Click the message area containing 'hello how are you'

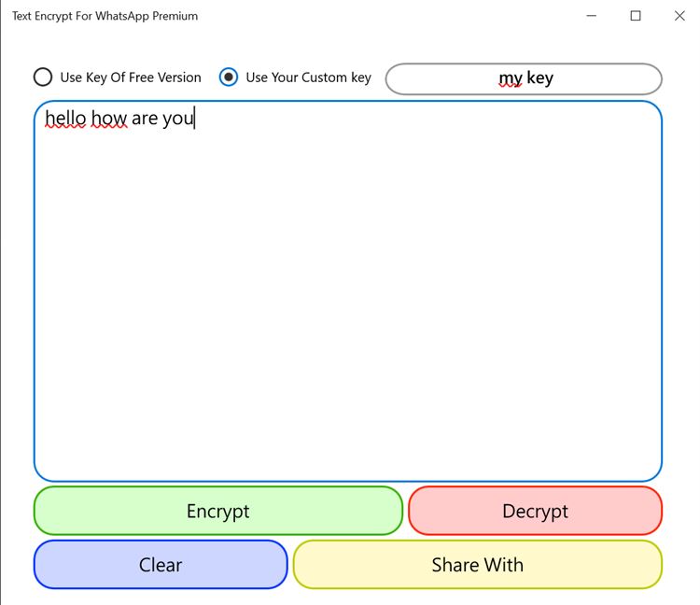(348, 291)
